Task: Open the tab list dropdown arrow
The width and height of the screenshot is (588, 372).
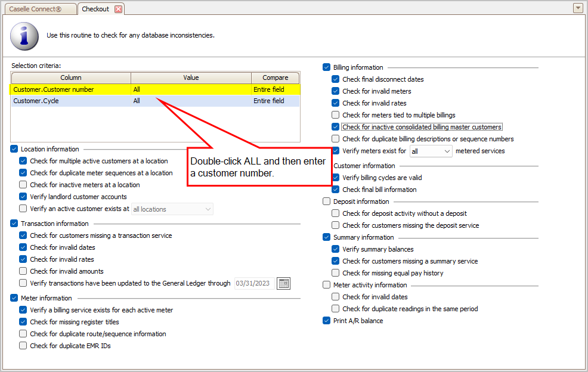Action: 578,8
